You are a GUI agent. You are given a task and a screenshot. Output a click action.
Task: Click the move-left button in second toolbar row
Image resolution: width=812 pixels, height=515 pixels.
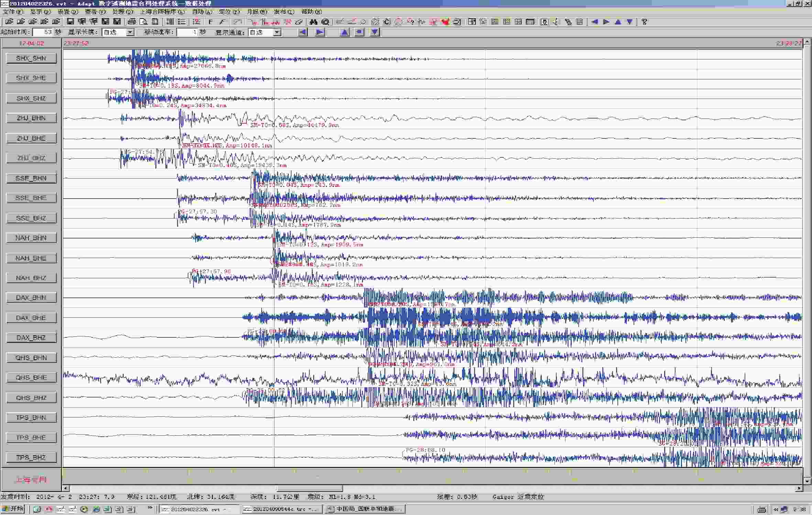[303, 32]
